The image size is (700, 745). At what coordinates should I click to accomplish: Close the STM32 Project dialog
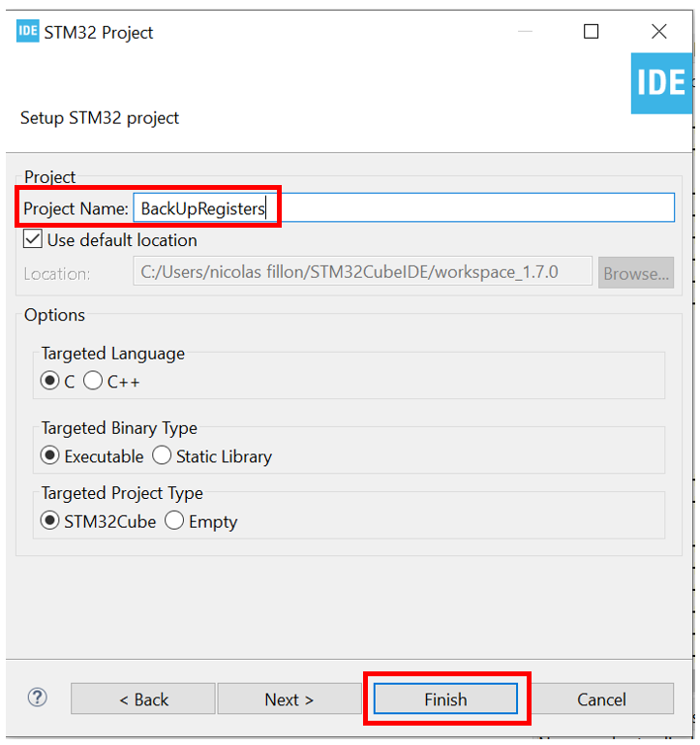[x=658, y=32]
